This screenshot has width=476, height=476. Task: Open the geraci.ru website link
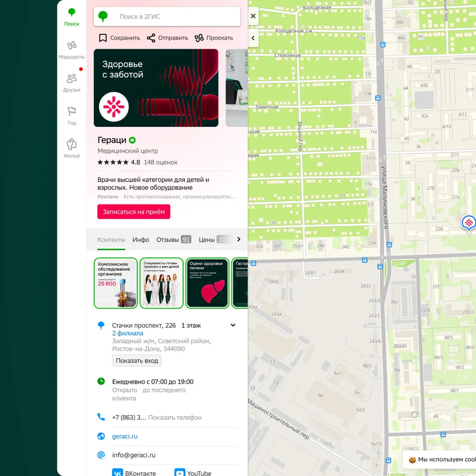coord(125,436)
